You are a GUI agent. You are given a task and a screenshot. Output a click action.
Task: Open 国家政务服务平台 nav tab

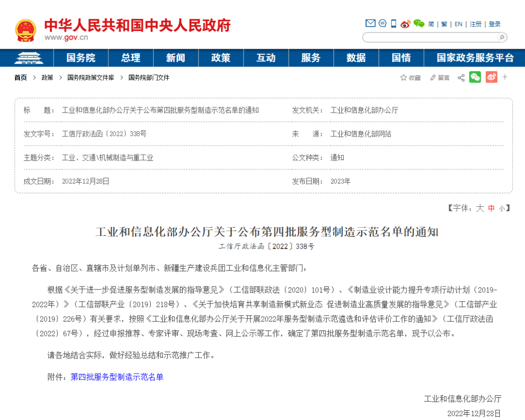(475, 58)
